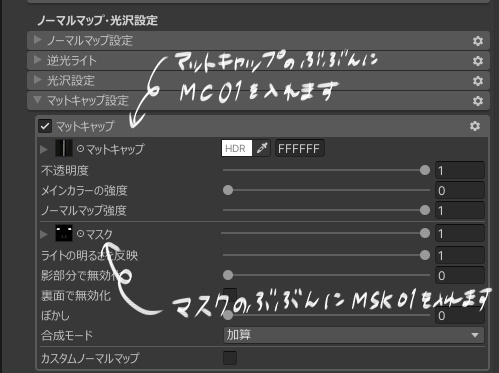Screen dimensions: 499x373
Task: Open gear menu for 光沢設定 section
Action: click(x=478, y=81)
